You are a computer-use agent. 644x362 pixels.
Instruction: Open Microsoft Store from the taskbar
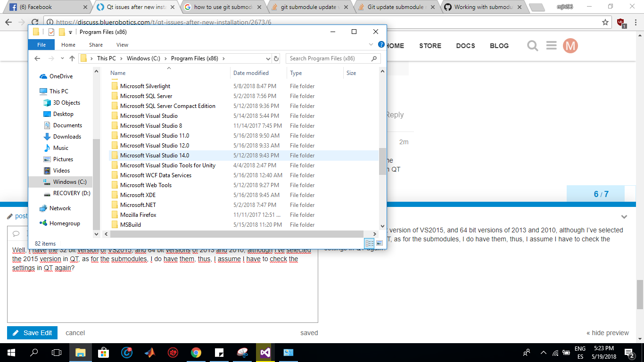pos(103,353)
